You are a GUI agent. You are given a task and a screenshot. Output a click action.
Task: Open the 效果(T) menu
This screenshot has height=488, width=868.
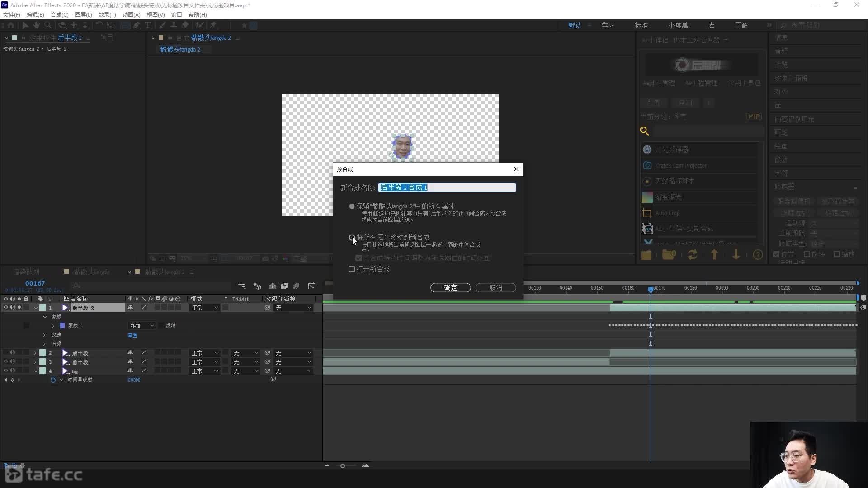[107, 14]
